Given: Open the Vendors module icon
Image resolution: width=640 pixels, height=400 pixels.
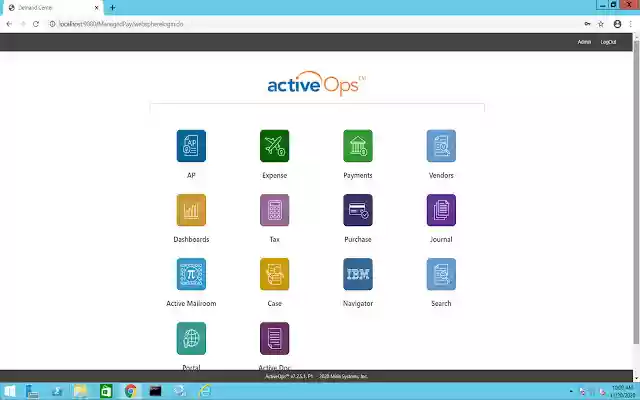Looking at the screenshot, I should coord(441,146).
